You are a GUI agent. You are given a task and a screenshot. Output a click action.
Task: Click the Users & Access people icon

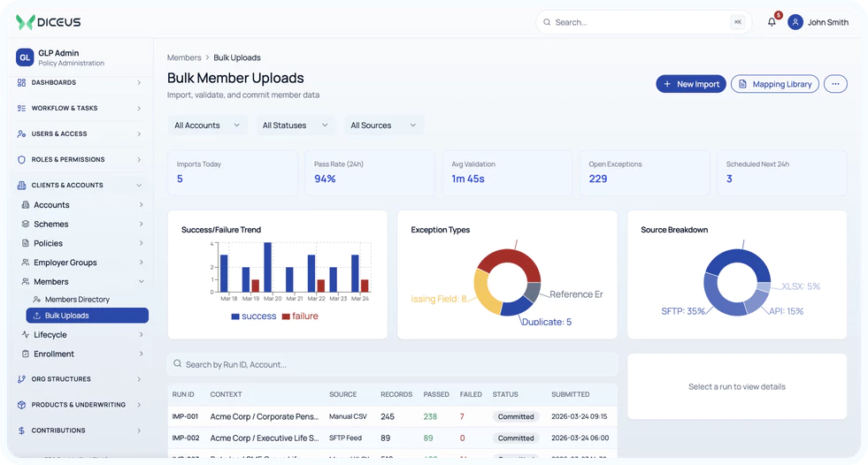(21, 133)
